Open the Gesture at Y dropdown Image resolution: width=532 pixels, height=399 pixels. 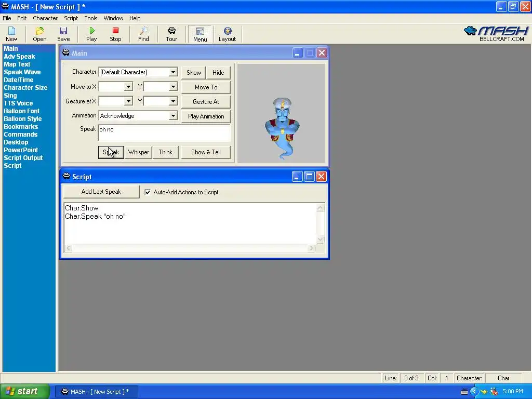(x=173, y=101)
